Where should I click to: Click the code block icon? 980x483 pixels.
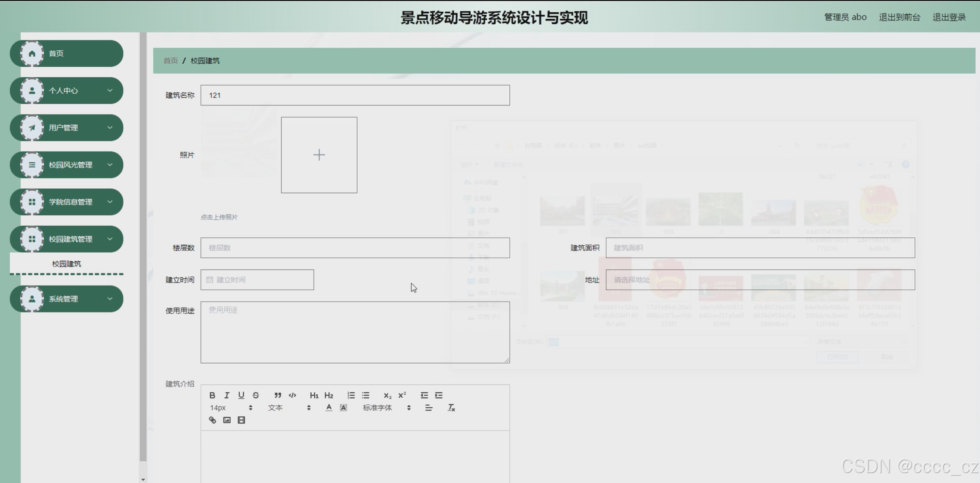pos(292,395)
